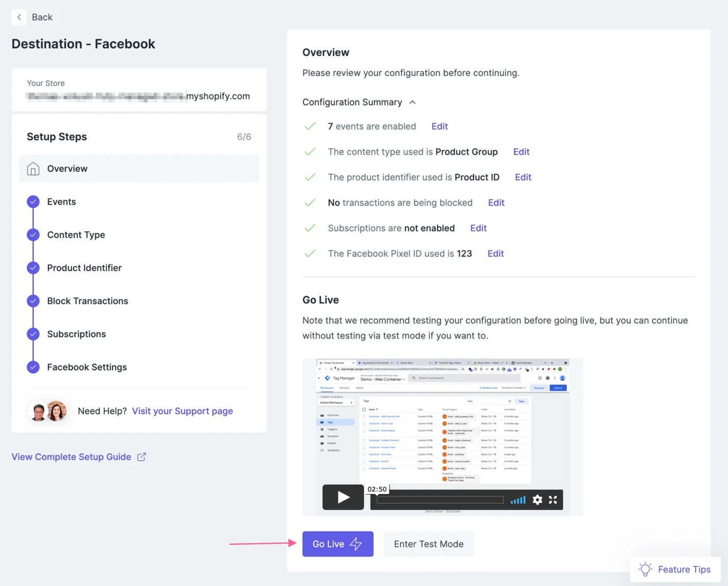Edit the Product Group content type
The width and height of the screenshot is (728, 586).
tap(521, 152)
